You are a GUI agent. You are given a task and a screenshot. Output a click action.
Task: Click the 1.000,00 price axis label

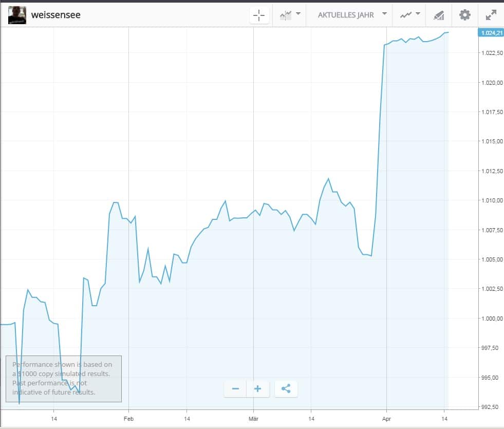[492, 319]
